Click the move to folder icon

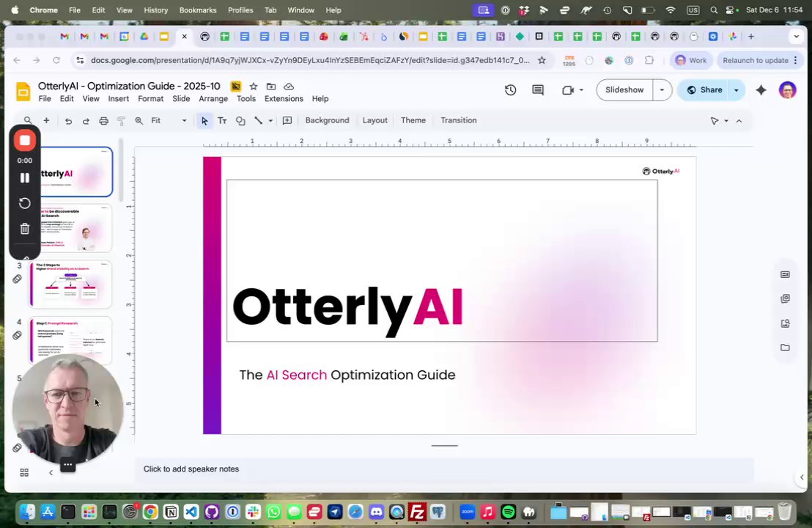tap(271, 87)
